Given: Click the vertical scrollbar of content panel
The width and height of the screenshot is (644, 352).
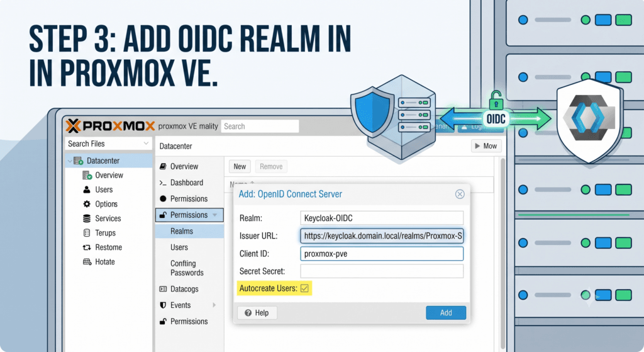Looking at the screenshot, I should tap(502, 254).
